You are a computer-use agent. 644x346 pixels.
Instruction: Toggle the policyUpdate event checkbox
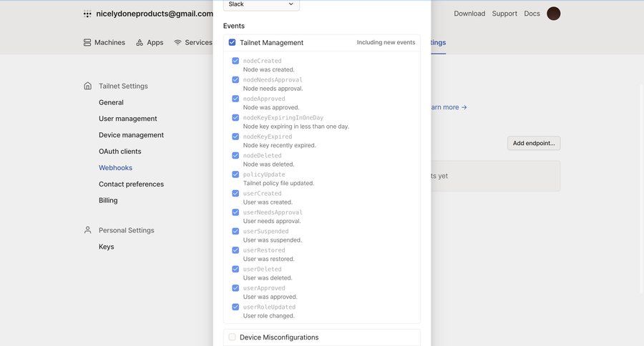pos(235,174)
